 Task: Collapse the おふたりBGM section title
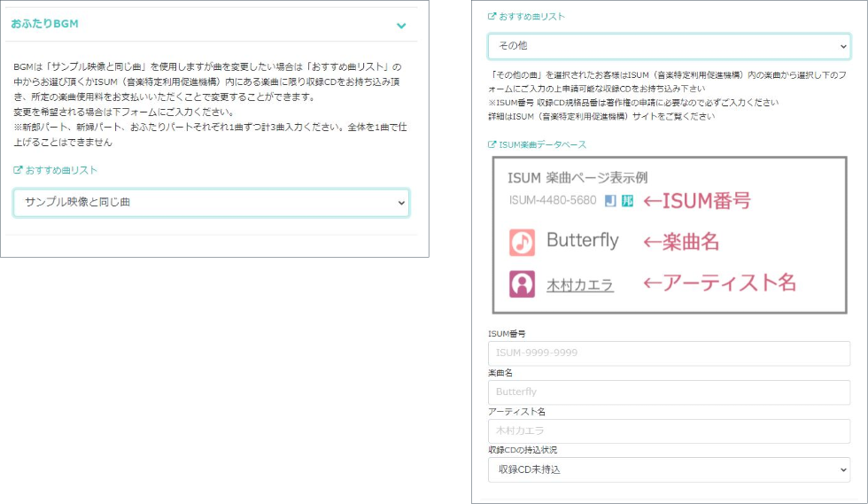(x=44, y=24)
